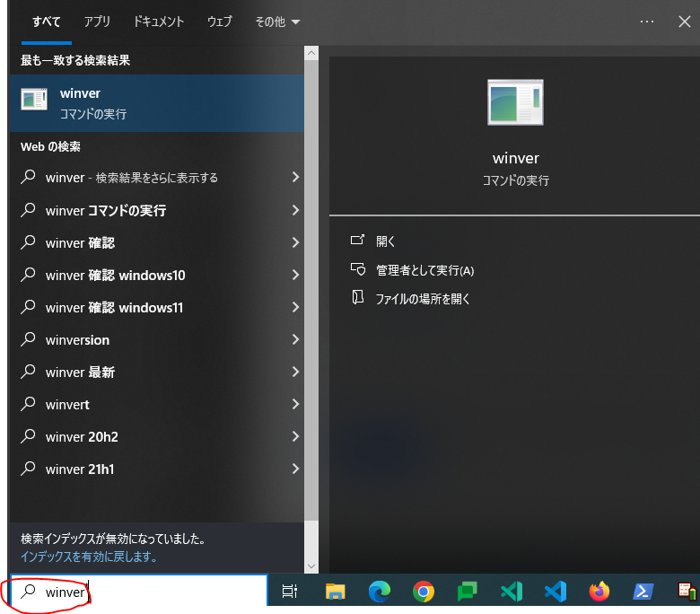Launch File Explorer from the taskbar

pyautogui.click(x=336, y=592)
